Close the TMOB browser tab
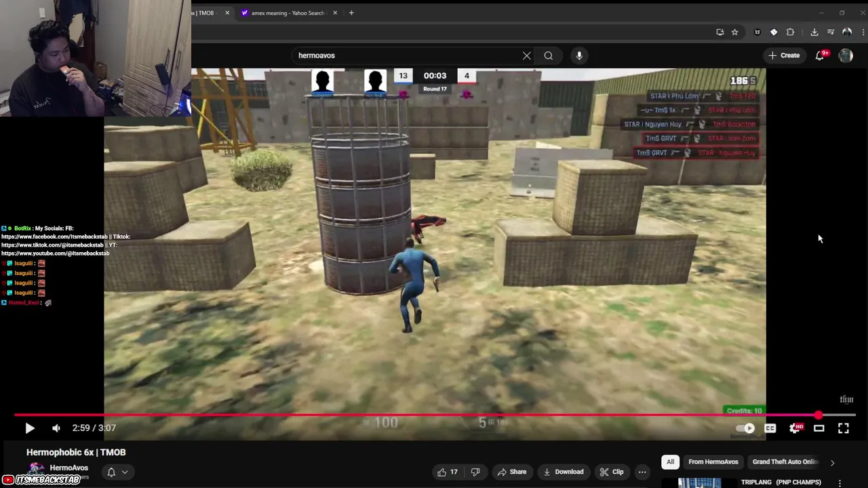The height and width of the screenshot is (488, 868). [x=227, y=13]
